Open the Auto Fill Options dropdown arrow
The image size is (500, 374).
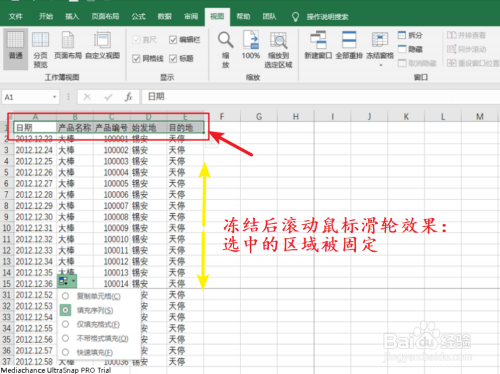coord(73,281)
